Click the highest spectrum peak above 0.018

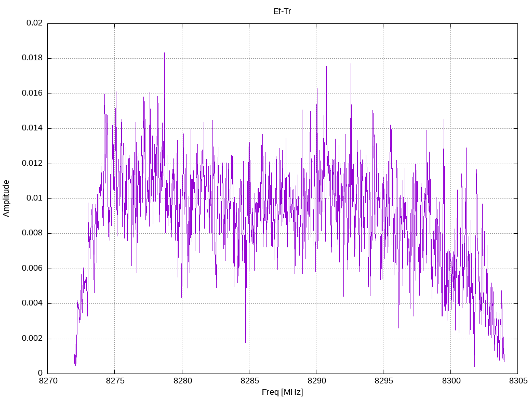164,54
